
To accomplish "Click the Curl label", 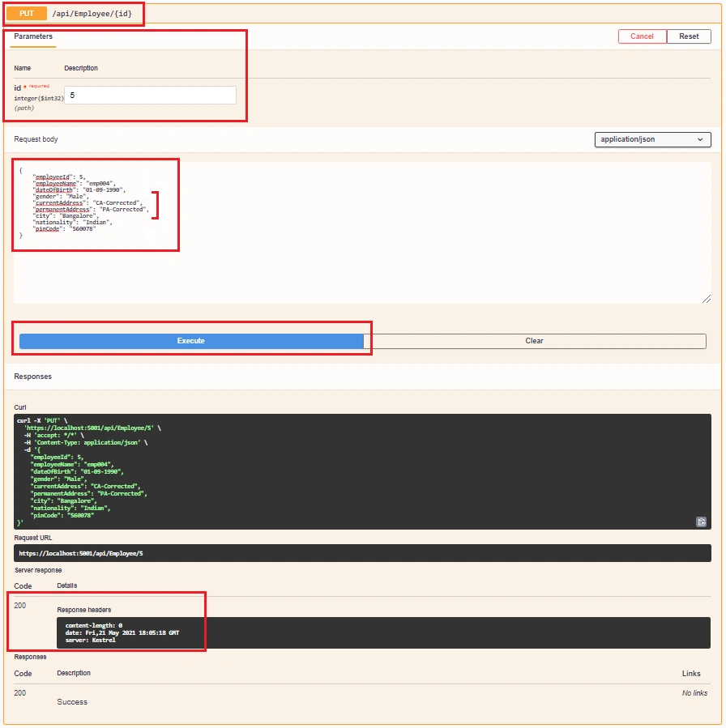I will [20, 407].
